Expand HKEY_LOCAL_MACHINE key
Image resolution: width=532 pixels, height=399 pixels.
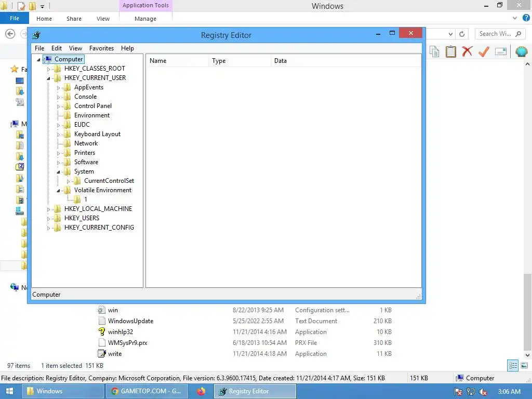48,209
